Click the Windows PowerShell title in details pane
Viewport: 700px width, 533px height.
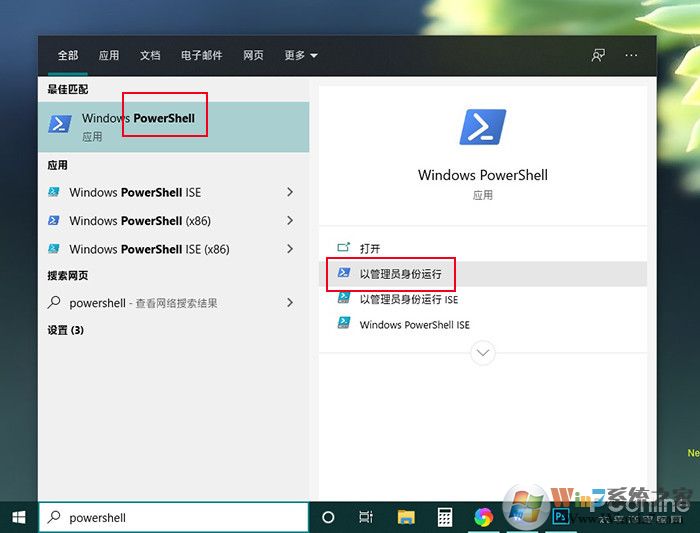pyautogui.click(x=483, y=175)
